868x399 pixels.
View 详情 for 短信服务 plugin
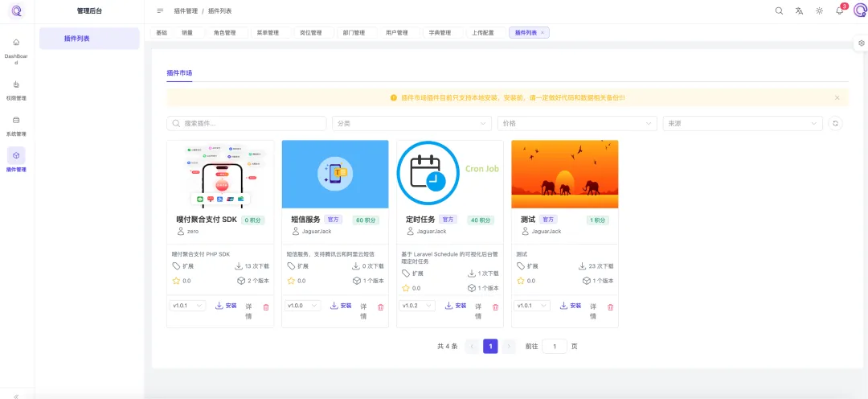pos(364,311)
